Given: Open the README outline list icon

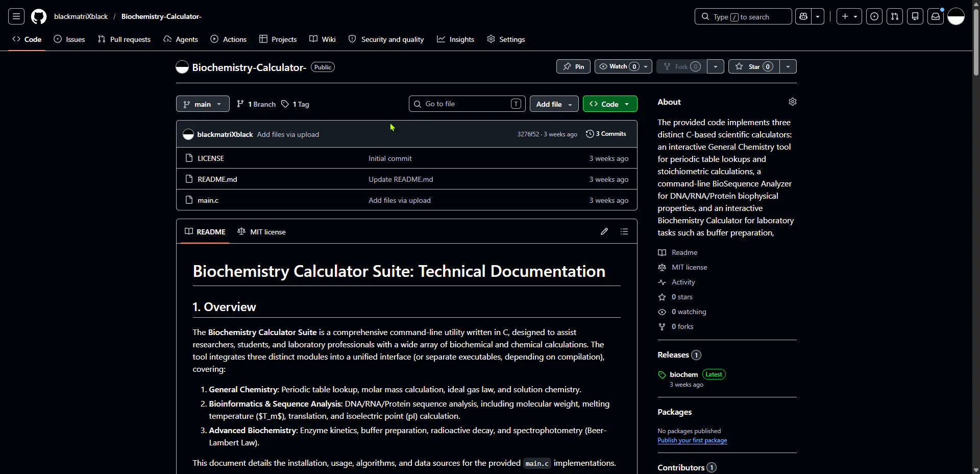Looking at the screenshot, I should point(624,231).
